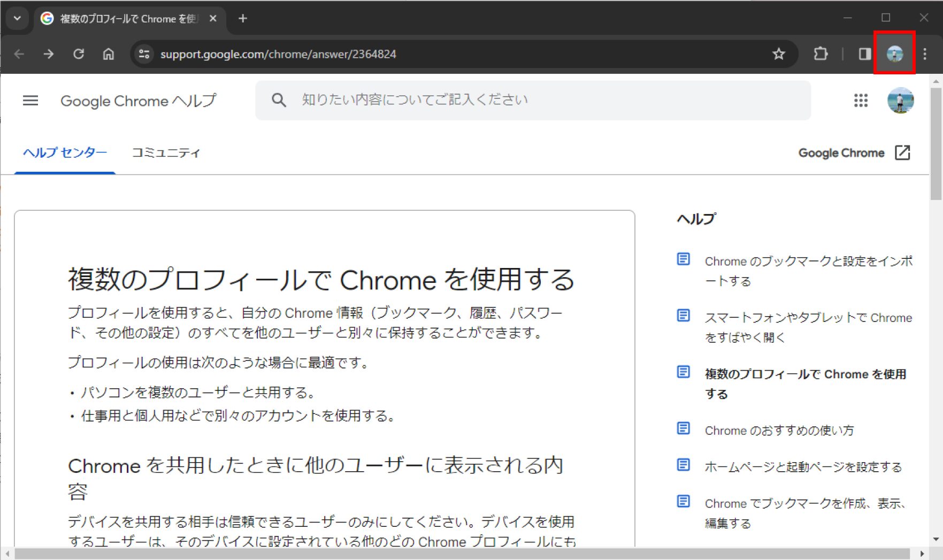Screen dimensions: 943x560
Task: Click document icon beside ブックマークを作成
Action: point(684,501)
